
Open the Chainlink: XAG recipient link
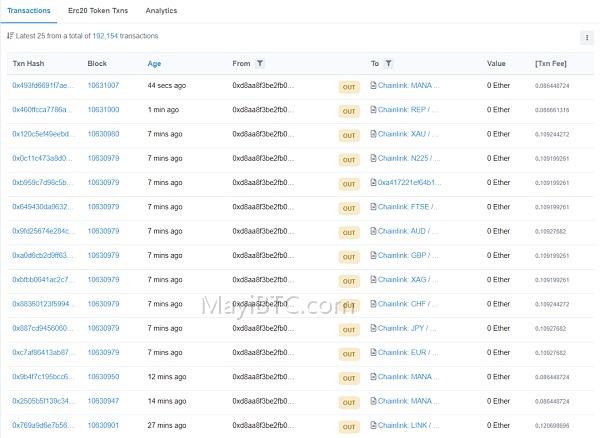408,280
